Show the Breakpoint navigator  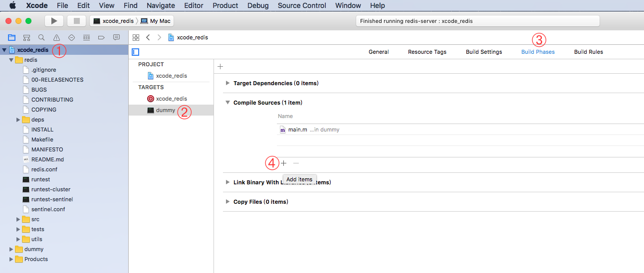(101, 37)
